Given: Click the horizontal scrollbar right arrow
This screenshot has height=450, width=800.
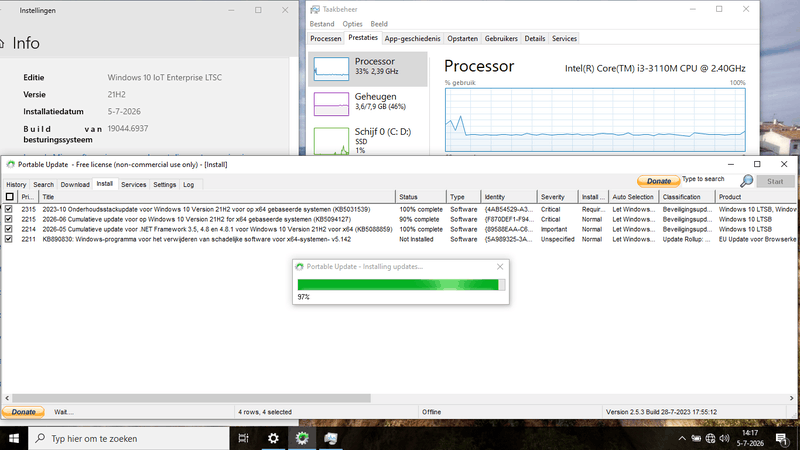Looking at the screenshot, I should (791, 398).
